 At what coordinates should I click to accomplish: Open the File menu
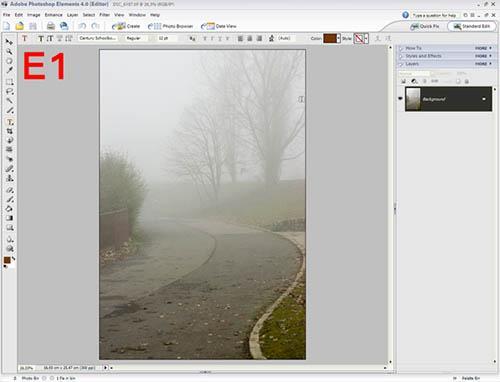pos(6,15)
